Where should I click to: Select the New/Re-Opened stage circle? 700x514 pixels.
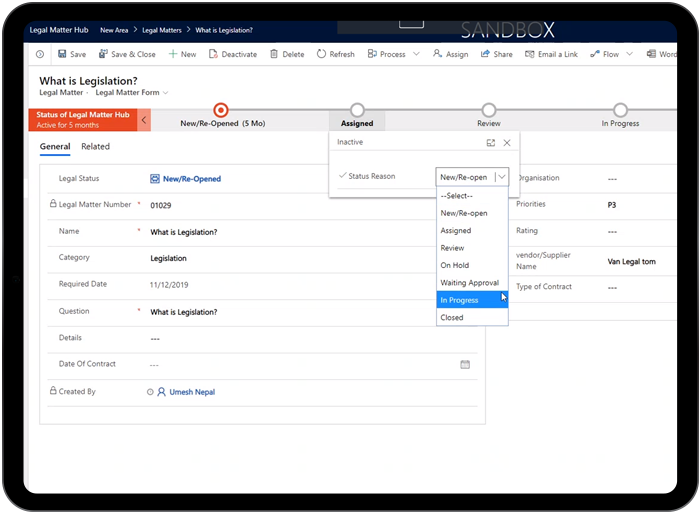pyautogui.click(x=221, y=110)
